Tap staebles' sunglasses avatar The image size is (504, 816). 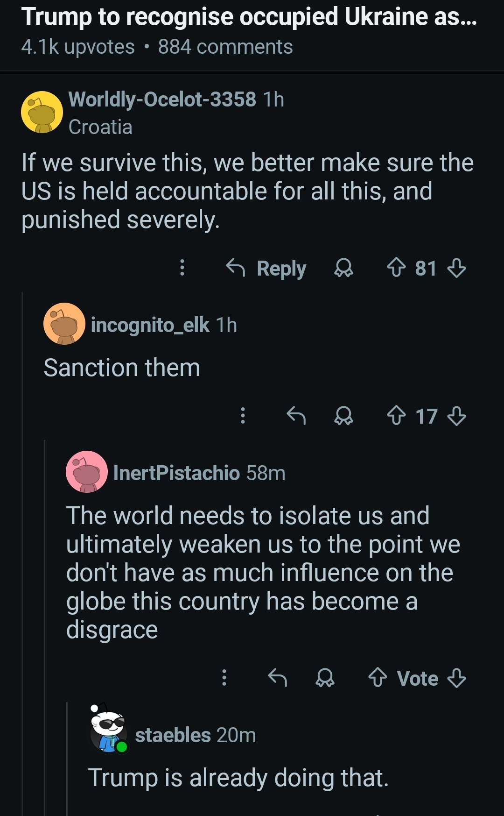pos(109,729)
